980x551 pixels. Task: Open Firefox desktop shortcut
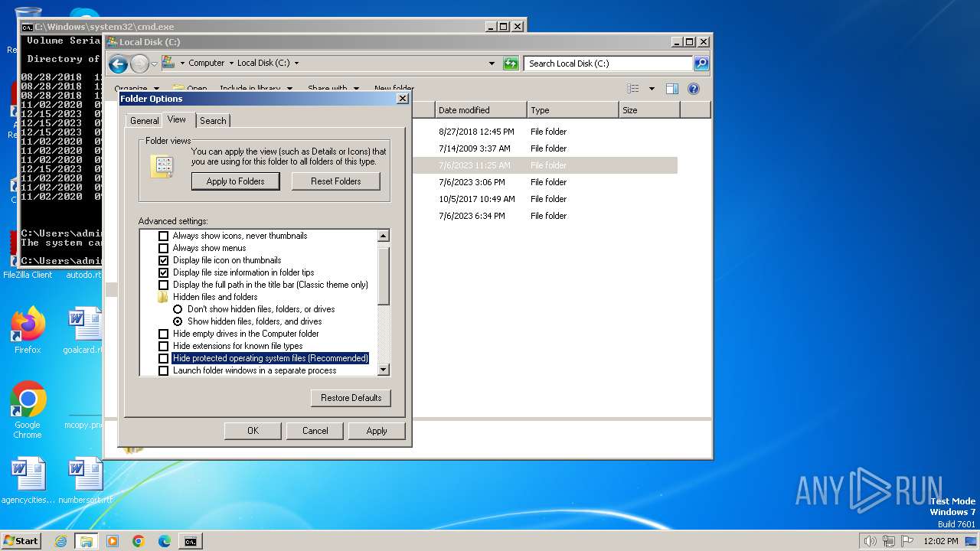point(28,331)
